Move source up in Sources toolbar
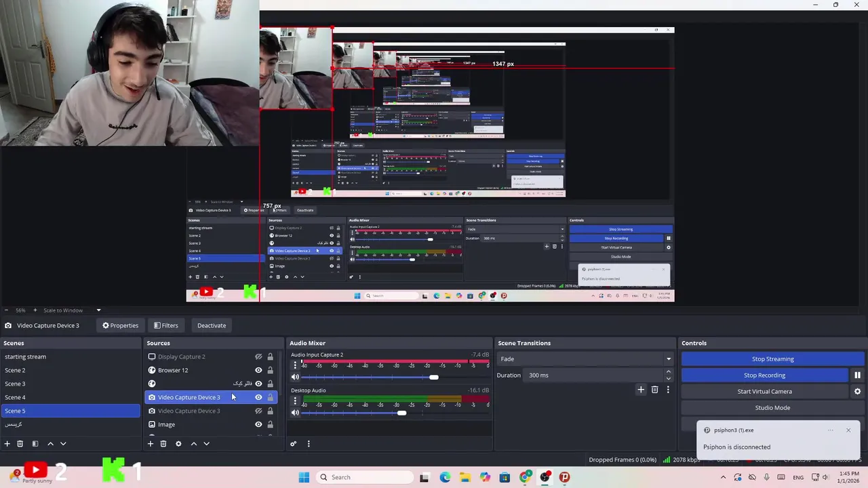Image resolution: width=868 pixels, height=488 pixels. coord(194,444)
